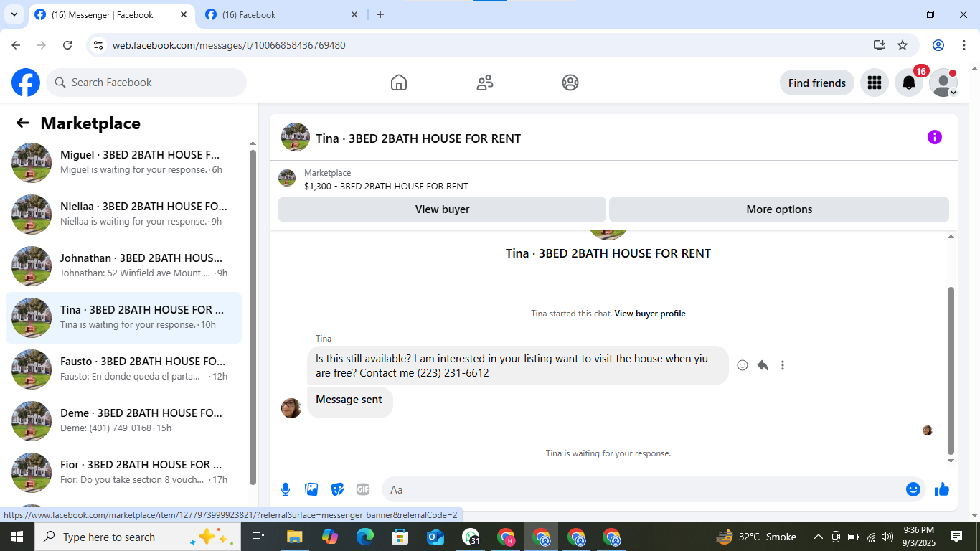Send a thumbs up like

pos(942,489)
